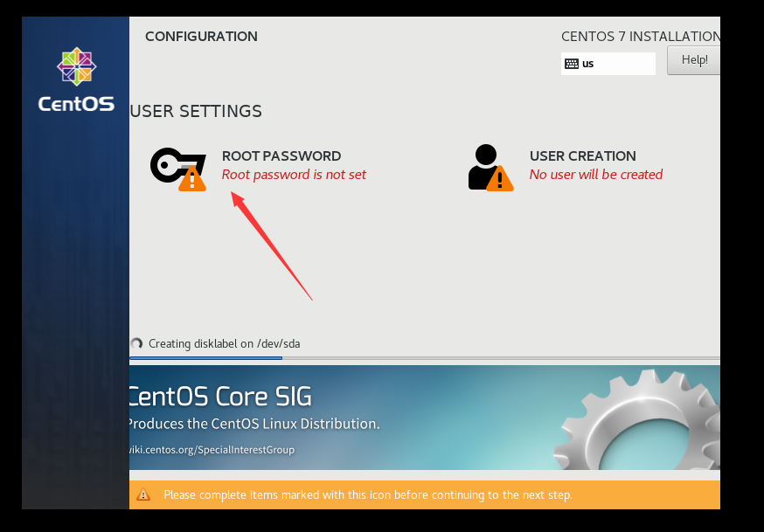Click the CENTOS 7 INSTALLATION title

pyautogui.click(x=641, y=37)
